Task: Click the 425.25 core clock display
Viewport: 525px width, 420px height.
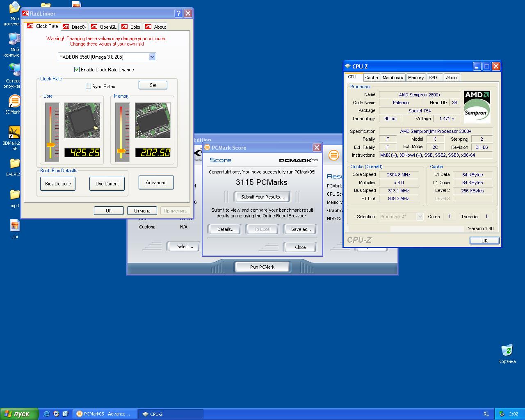Action: click(82, 152)
